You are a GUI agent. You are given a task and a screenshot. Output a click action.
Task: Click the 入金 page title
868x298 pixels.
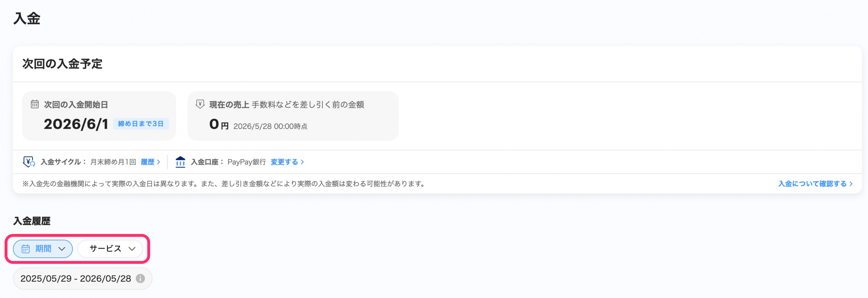[27, 18]
